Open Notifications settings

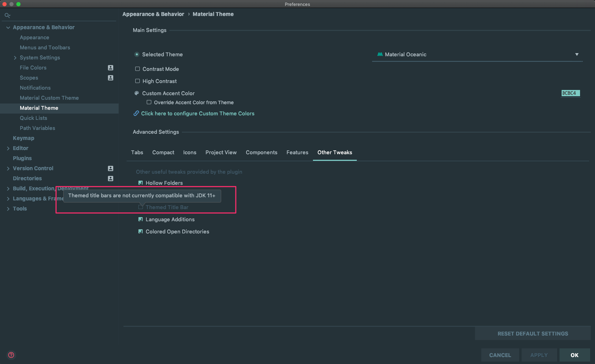coord(35,88)
